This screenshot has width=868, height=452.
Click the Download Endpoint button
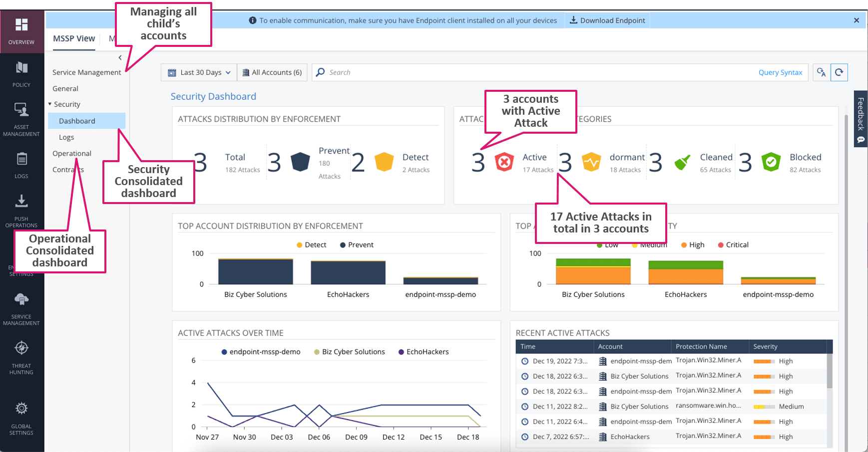608,20
